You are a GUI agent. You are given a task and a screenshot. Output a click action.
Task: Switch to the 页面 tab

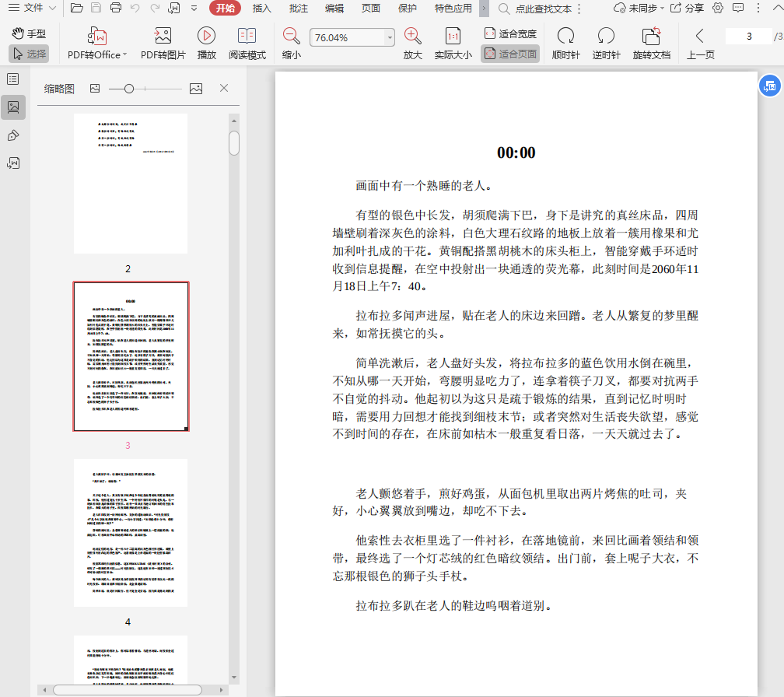pyautogui.click(x=370, y=8)
